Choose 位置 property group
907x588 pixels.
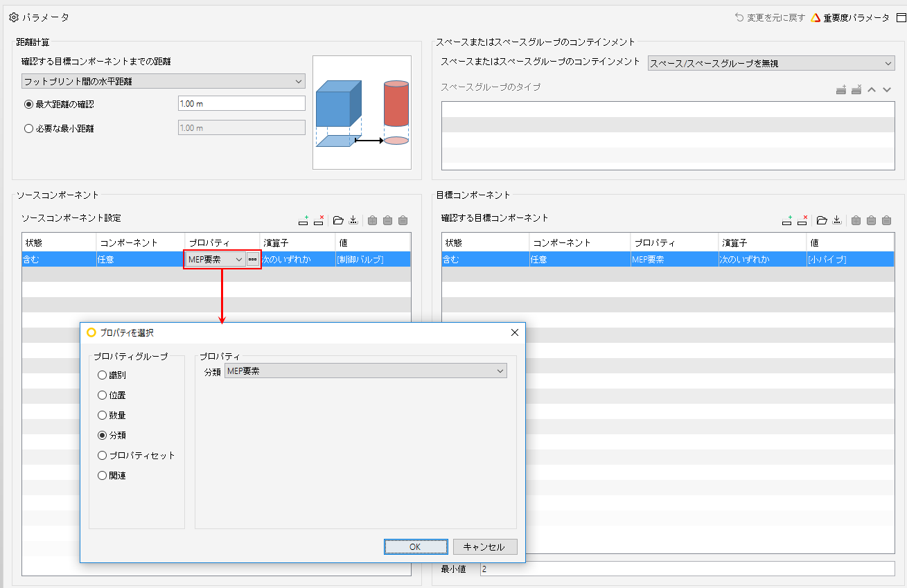tap(103, 395)
